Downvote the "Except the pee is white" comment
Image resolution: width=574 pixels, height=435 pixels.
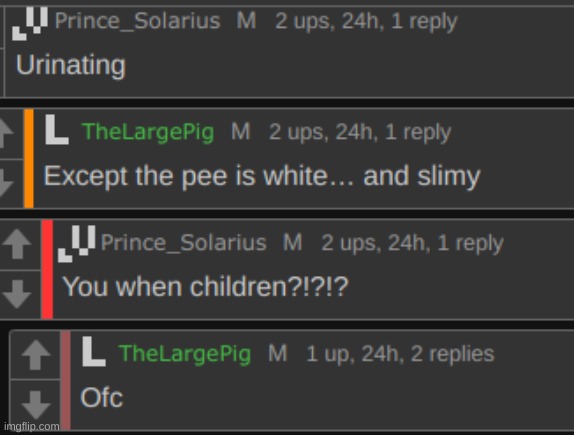tap(6, 184)
